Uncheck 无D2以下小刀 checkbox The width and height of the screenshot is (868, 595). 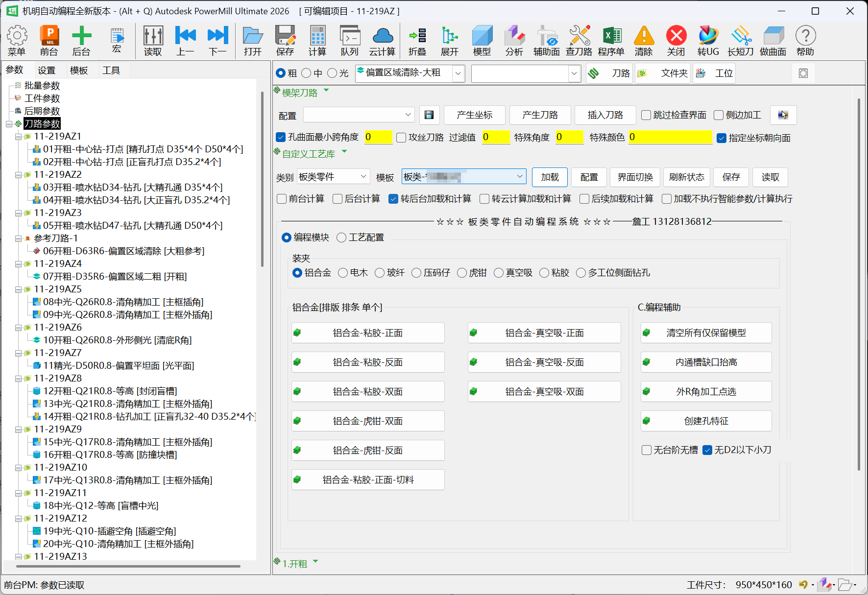pos(707,450)
